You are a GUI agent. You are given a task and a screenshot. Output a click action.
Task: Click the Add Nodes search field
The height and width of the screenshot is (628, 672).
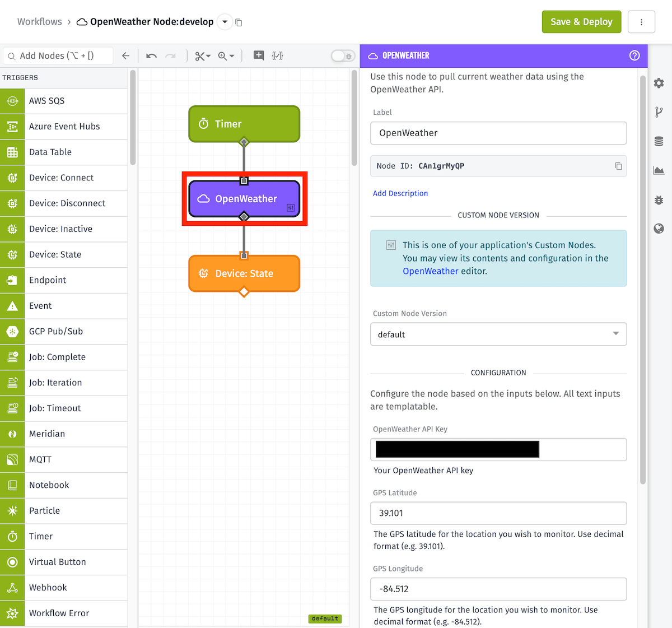point(58,55)
